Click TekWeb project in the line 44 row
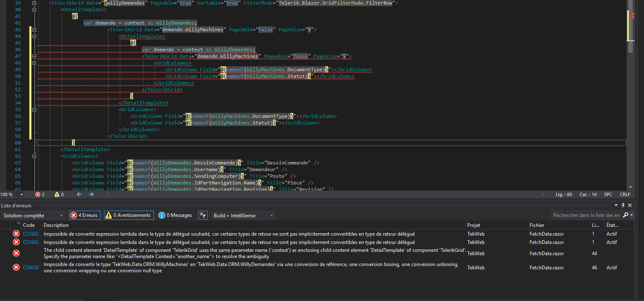The width and height of the screenshot is (644, 301). pyautogui.click(x=476, y=253)
